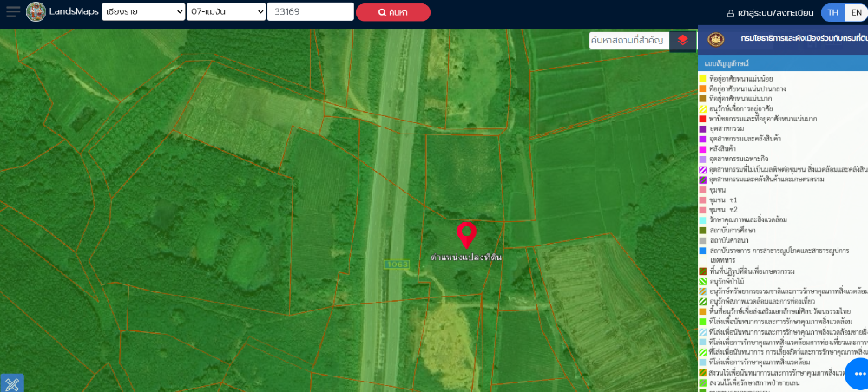Click the red parcel location pin
The width and height of the screenshot is (868, 392).
click(467, 234)
